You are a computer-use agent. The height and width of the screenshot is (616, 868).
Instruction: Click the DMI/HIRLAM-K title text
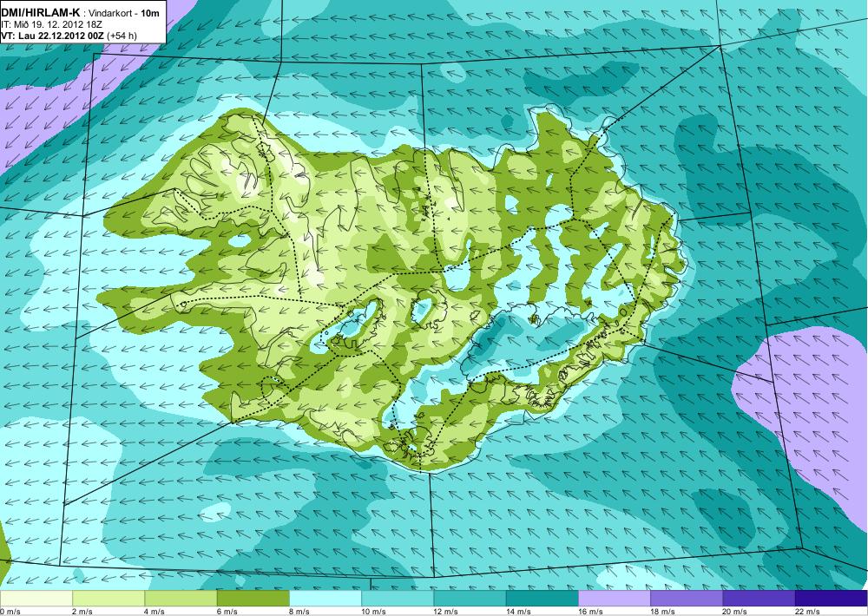tap(41, 13)
